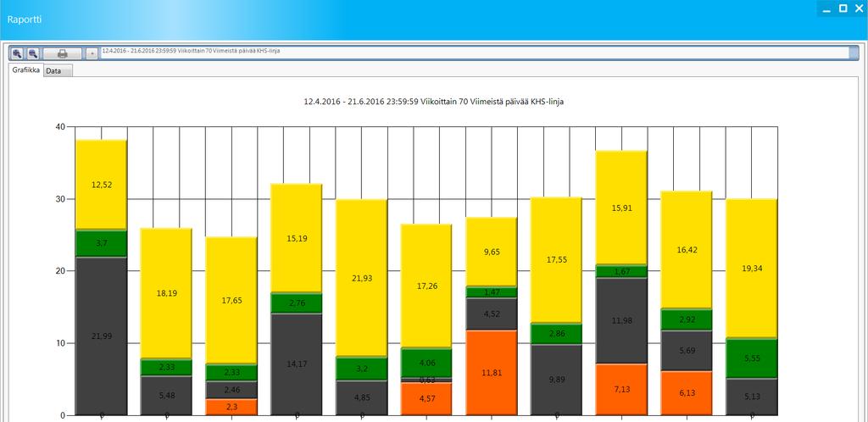Minimize the Raportti window

[826, 8]
